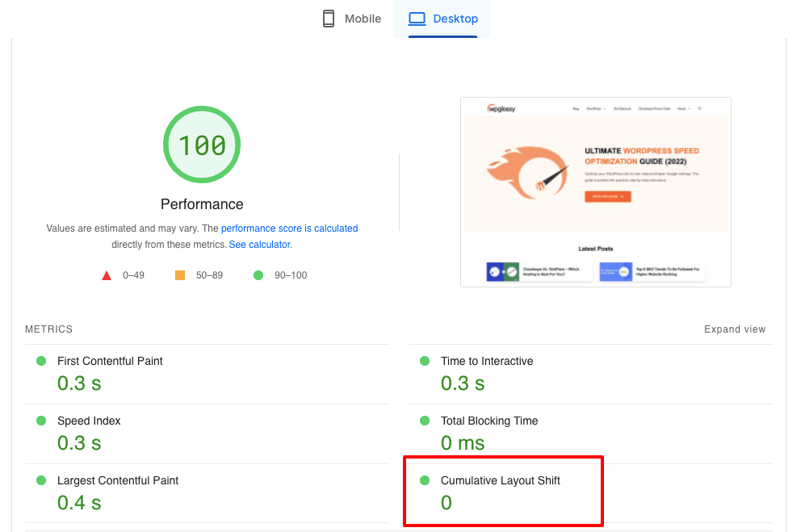
Task: Click the 90–100 legend range text
Action: coord(291,275)
